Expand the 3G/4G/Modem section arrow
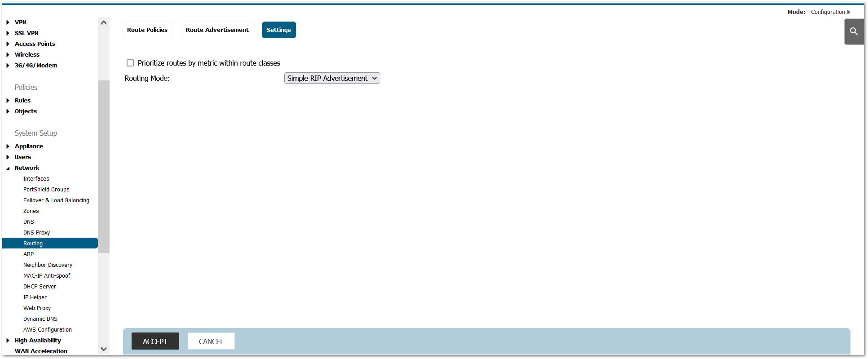The width and height of the screenshot is (868, 359). point(8,66)
